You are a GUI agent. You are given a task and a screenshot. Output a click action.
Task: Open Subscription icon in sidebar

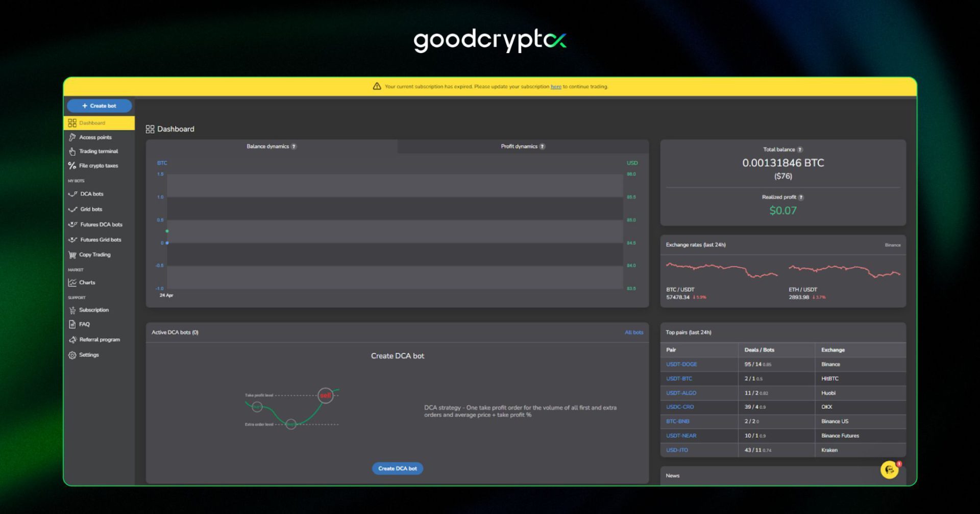click(72, 310)
